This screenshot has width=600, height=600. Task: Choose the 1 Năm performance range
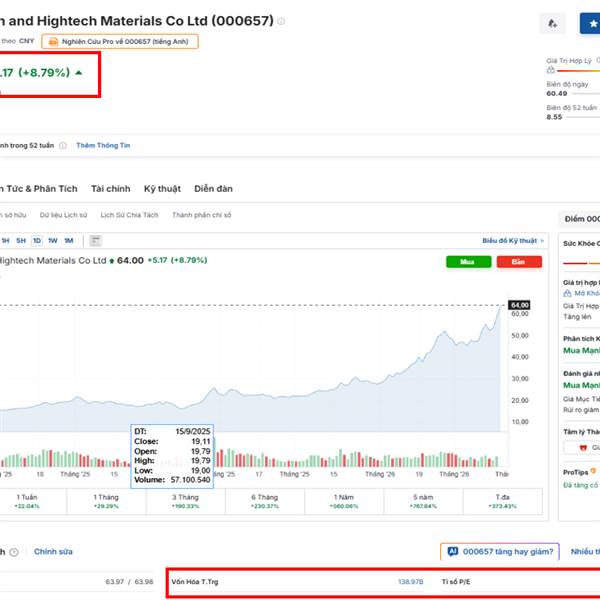click(x=345, y=496)
